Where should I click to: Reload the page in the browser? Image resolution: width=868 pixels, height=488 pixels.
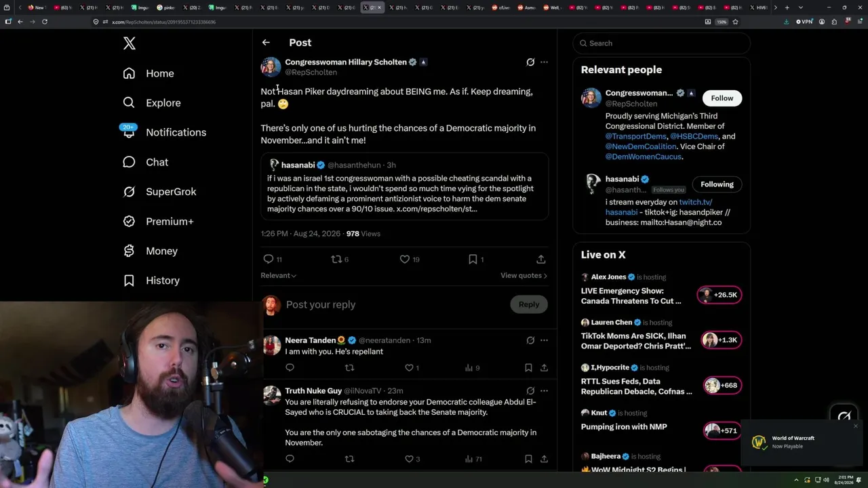coord(45,22)
